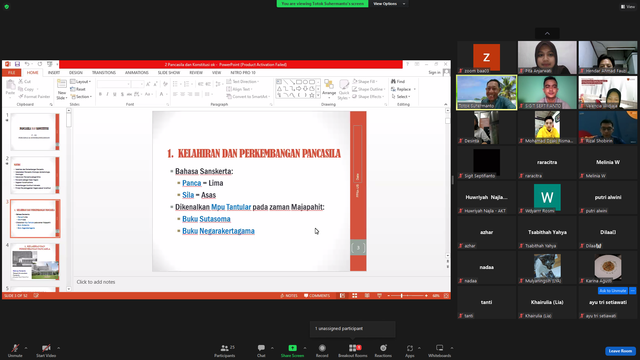Image resolution: width=640 pixels, height=360 pixels.
Task: Click the Find binoculars icon
Action: pos(393,82)
